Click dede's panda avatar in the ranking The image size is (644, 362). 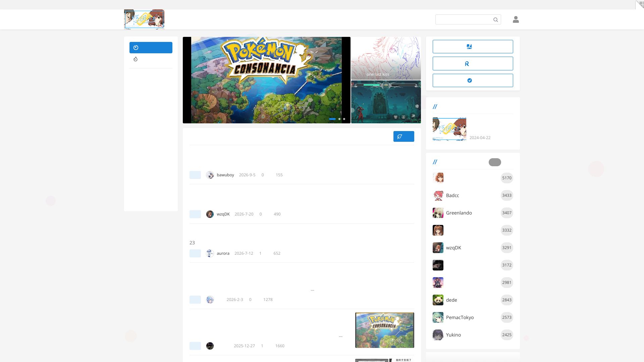[438, 300]
